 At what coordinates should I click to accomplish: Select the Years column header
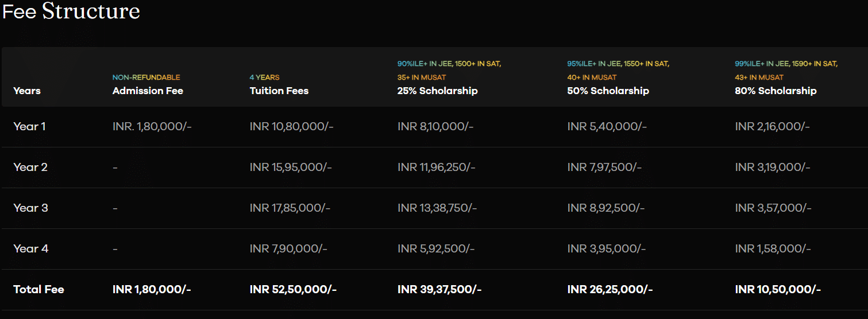pyautogui.click(x=27, y=91)
